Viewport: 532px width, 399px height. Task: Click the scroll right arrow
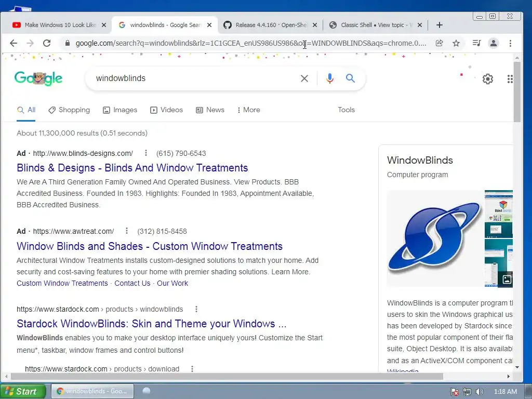[x=508, y=376]
